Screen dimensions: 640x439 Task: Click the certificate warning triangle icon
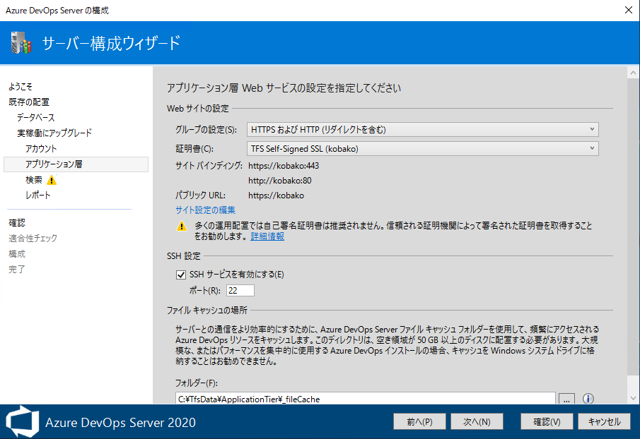[x=182, y=226]
